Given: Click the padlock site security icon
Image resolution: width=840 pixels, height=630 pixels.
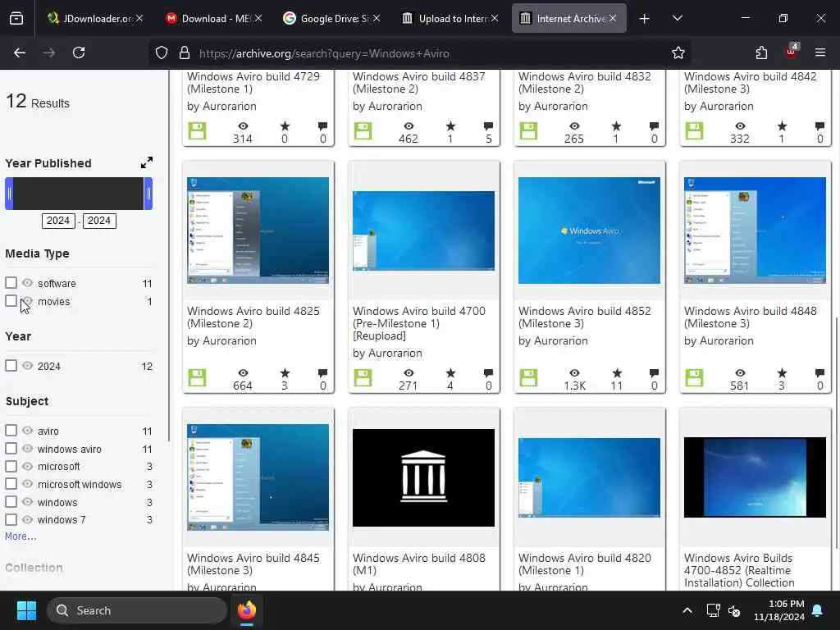Looking at the screenshot, I should click(x=185, y=53).
